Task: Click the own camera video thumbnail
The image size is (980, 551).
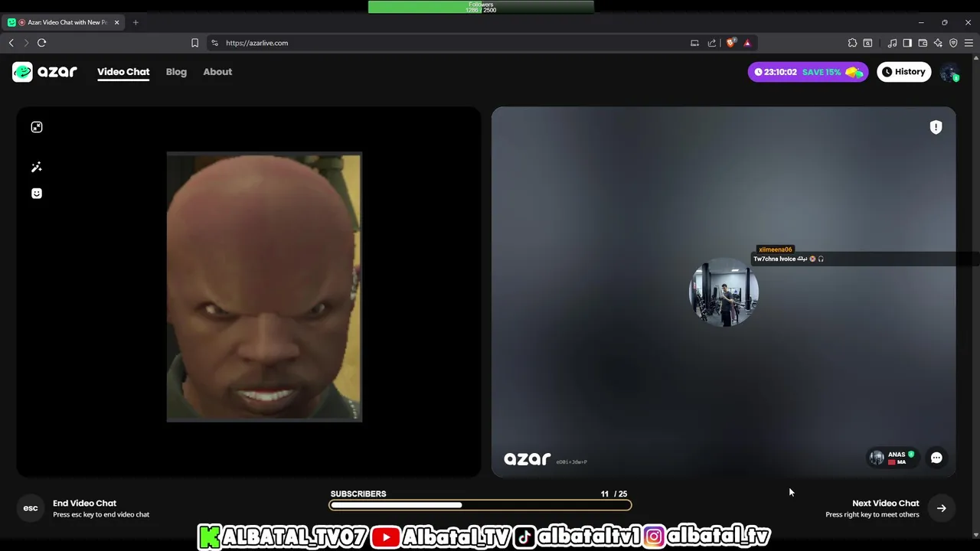Action: pos(264,287)
